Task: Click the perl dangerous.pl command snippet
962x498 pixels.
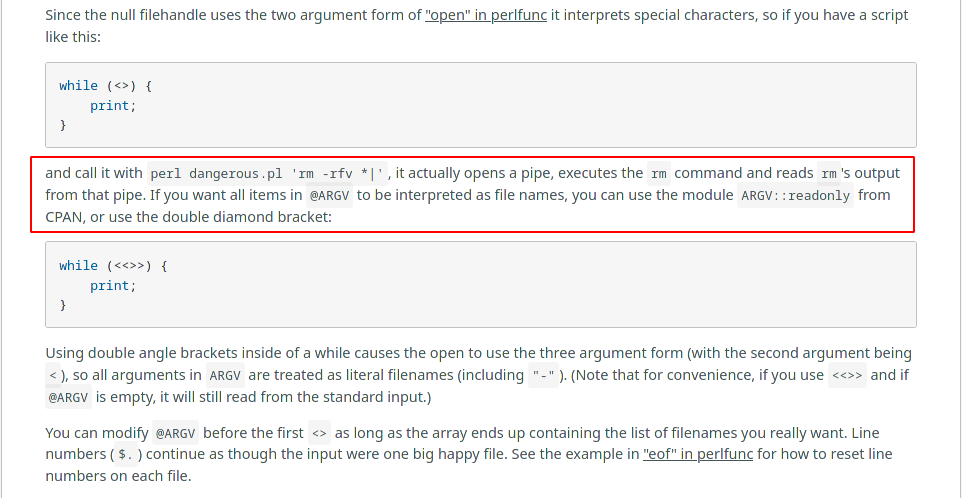Action: pos(268,174)
